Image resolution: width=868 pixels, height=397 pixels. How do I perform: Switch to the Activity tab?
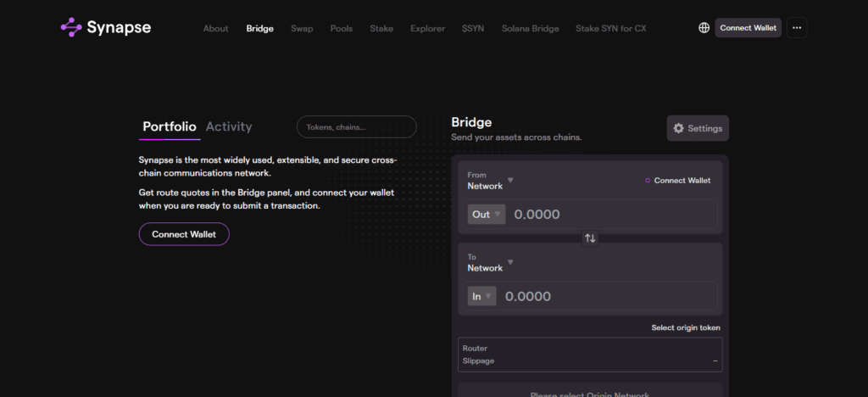(x=229, y=126)
